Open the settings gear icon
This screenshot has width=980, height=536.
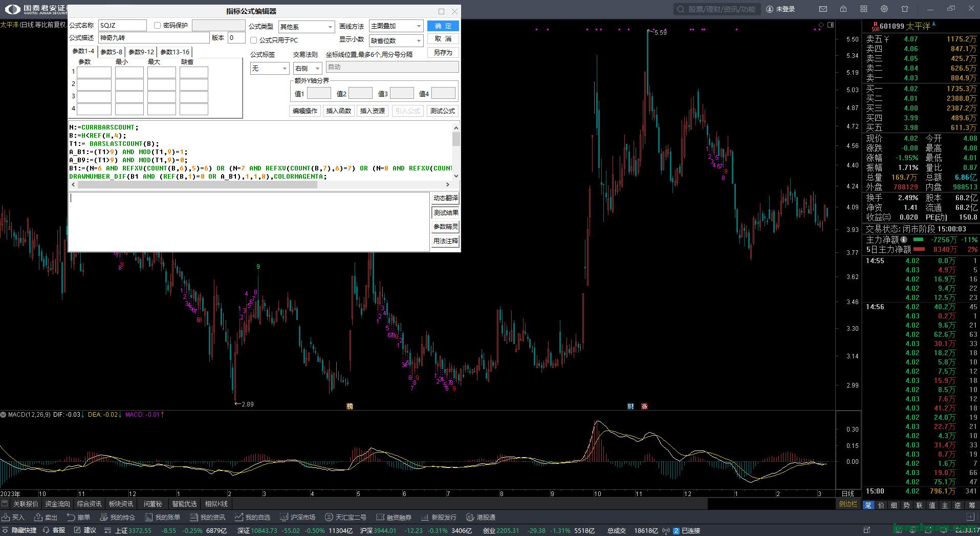[x=884, y=9]
